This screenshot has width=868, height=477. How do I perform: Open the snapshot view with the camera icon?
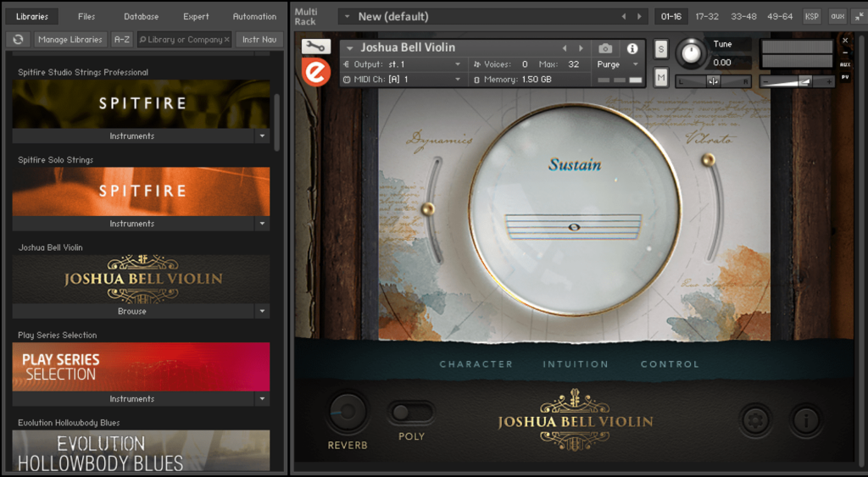point(605,48)
